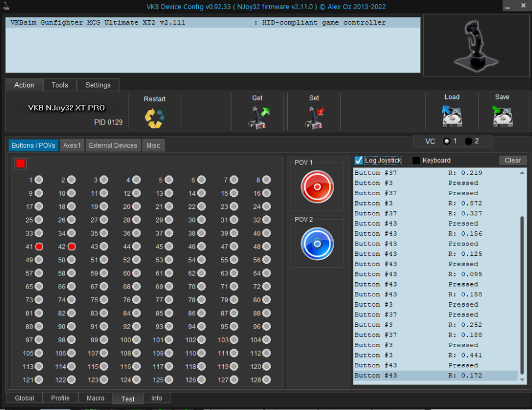
Task: Click the Load profile disk icon
Action: coord(452,116)
